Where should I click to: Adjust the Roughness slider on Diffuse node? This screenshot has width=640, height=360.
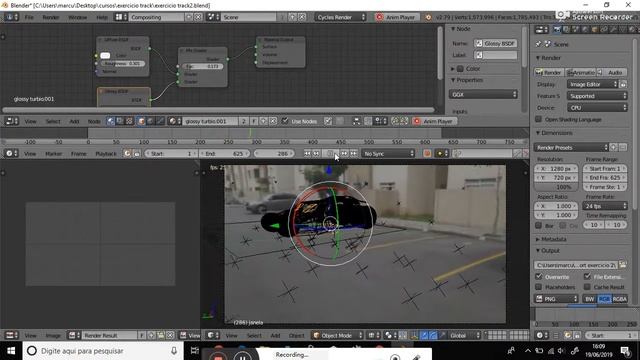coord(122,63)
